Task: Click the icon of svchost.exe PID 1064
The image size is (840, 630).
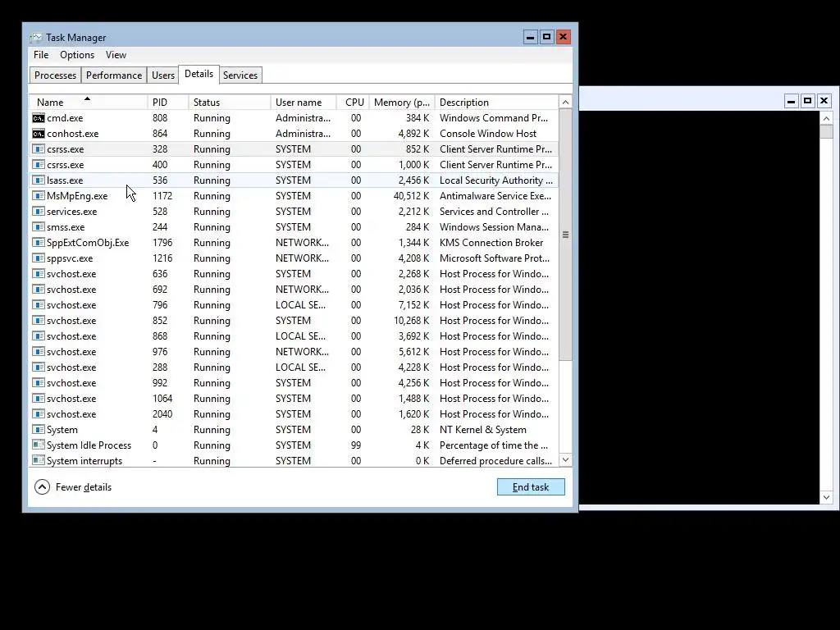Action: tap(38, 398)
